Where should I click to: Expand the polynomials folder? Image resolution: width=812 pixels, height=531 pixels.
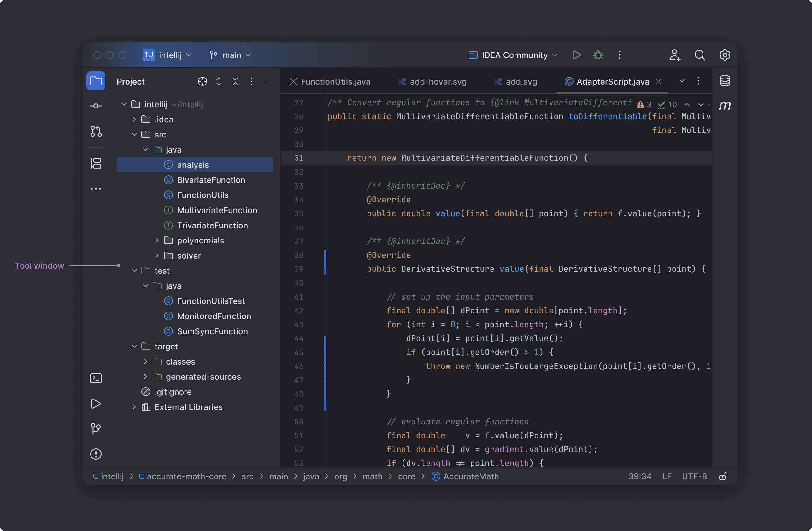click(x=157, y=241)
